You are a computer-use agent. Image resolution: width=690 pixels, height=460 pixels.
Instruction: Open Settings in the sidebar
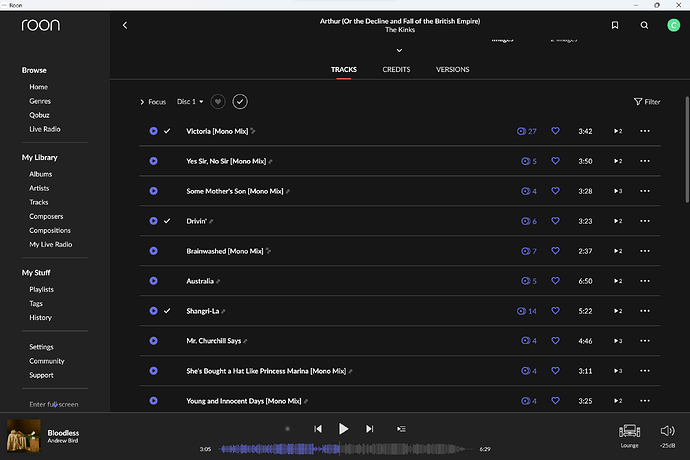coord(41,347)
